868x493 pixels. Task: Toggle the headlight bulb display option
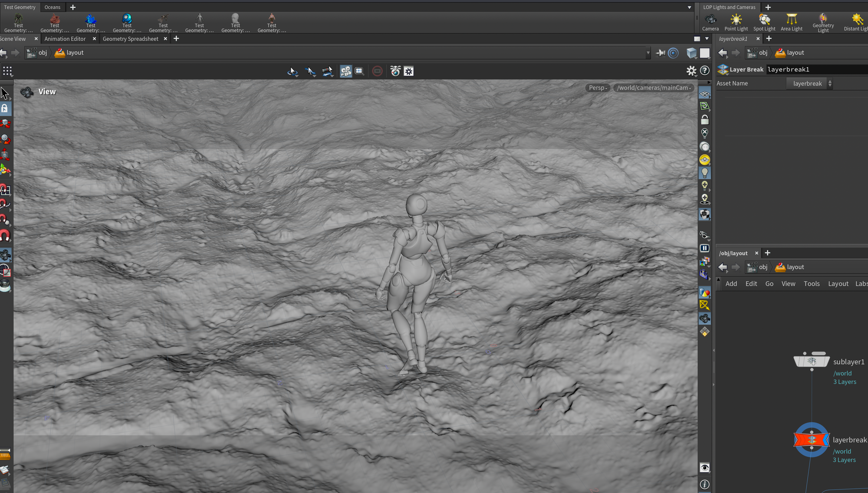pos(705,173)
